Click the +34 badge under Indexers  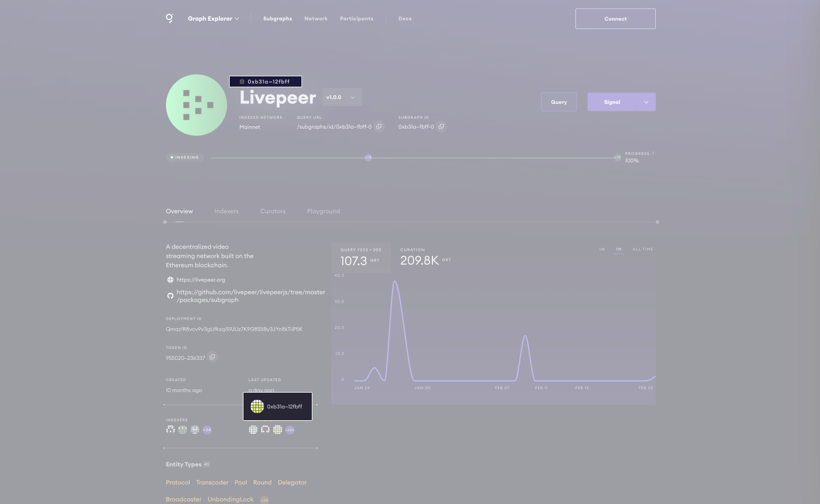pos(207,429)
